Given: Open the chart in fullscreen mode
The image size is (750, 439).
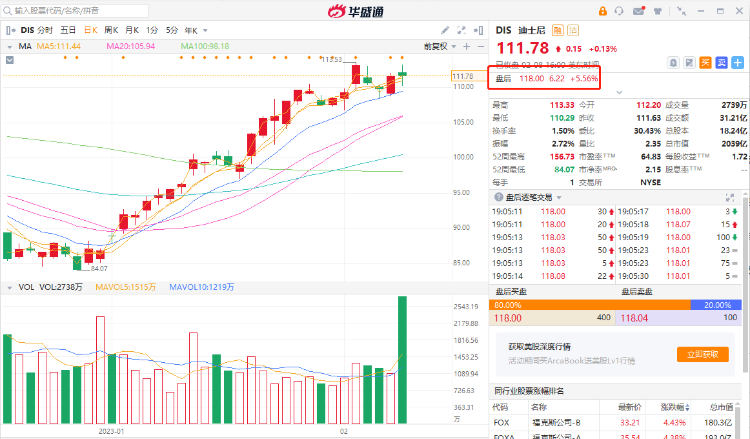Looking at the screenshot, I should (461, 30).
